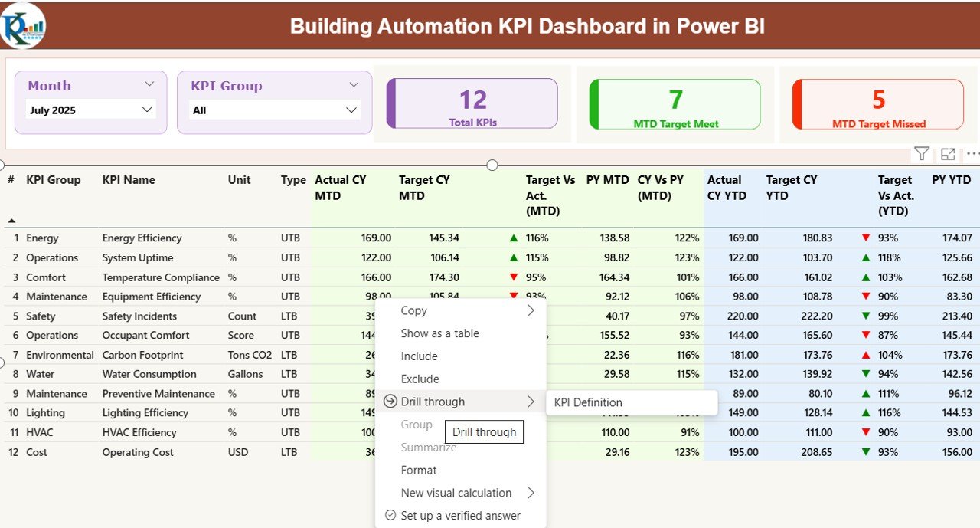Open more options via the ellipsis icon
The height and width of the screenshot is (528, 980).
(x=972, y=153)
